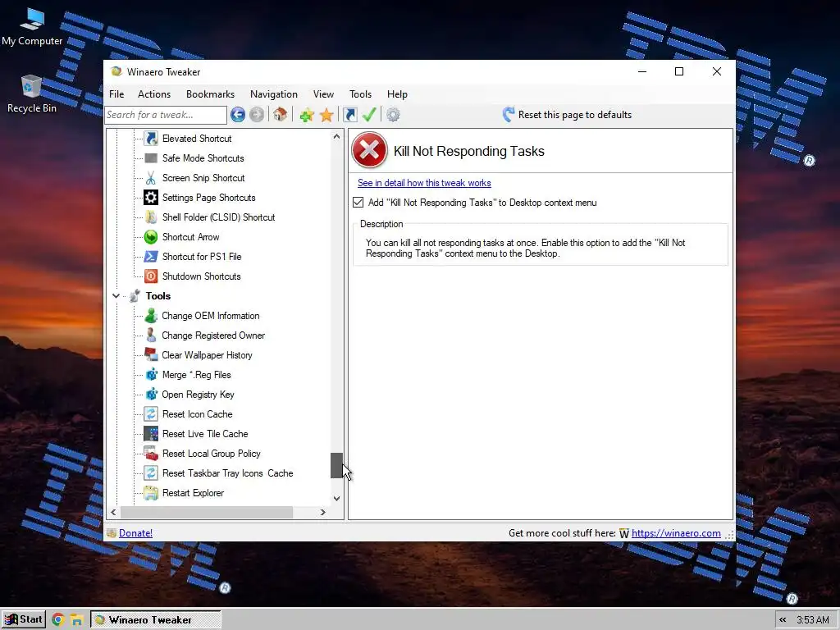The image size is (840, 630).
Task: Click the horizontal scrollbar right arrow
Action: coord(322,512)
